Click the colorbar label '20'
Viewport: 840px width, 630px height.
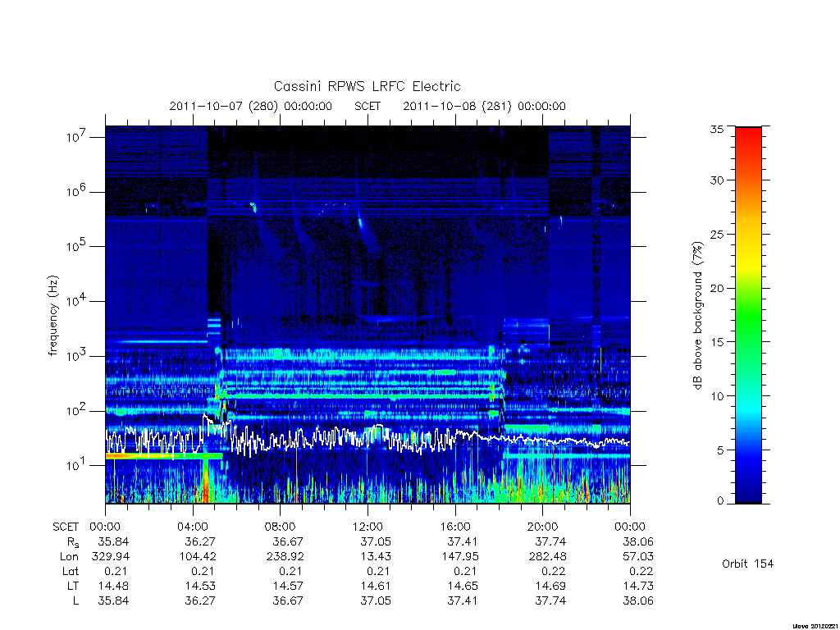point(717,288)
